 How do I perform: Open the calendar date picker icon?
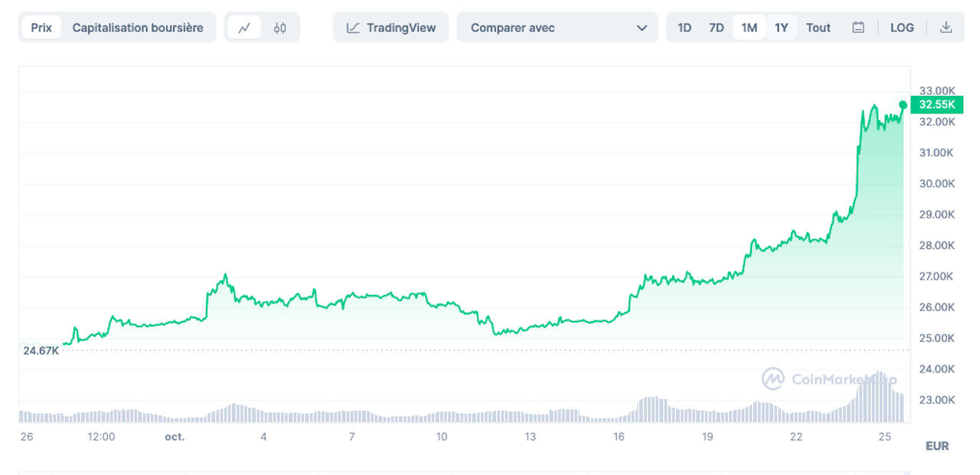(x=858, y=28)
